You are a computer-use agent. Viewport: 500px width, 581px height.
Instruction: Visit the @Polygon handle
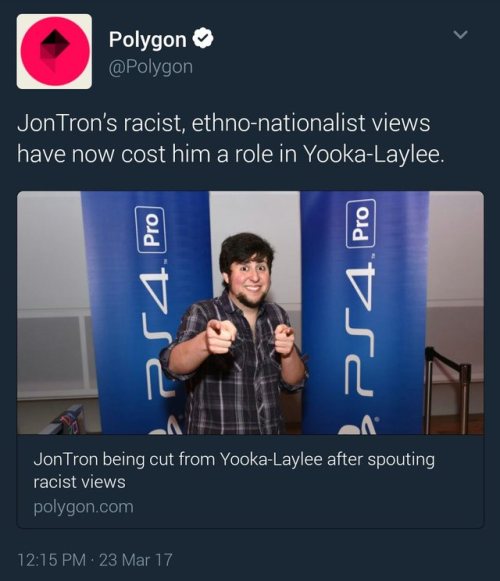pyautogui.click(x=150, y=67)
